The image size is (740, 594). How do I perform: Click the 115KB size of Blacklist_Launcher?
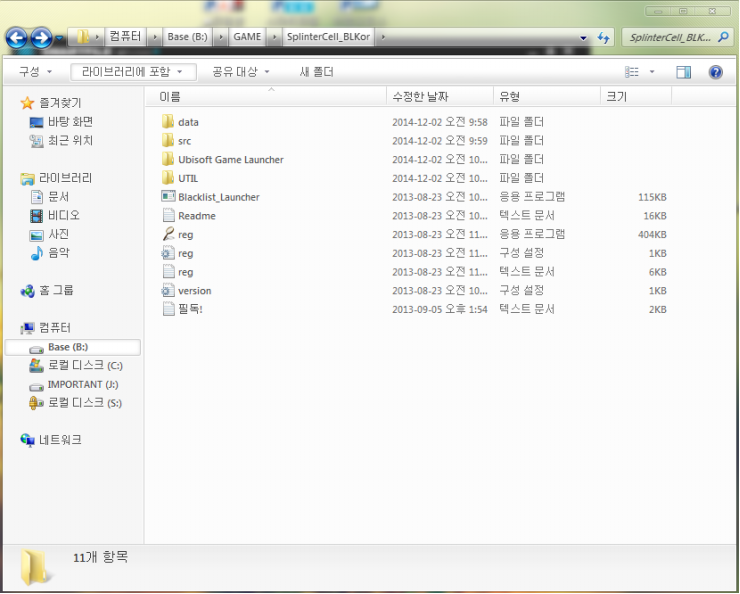coord(652,197)
